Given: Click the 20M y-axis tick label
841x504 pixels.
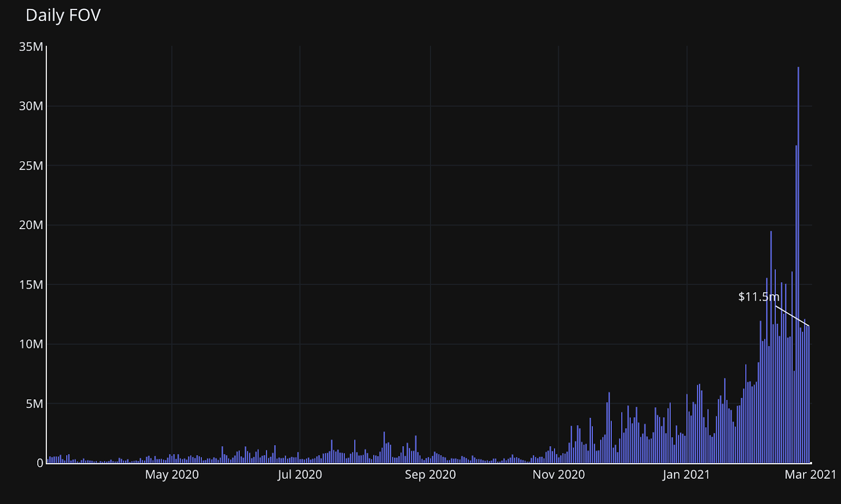Looking at the screenshot, I should [x=31, y=225].
